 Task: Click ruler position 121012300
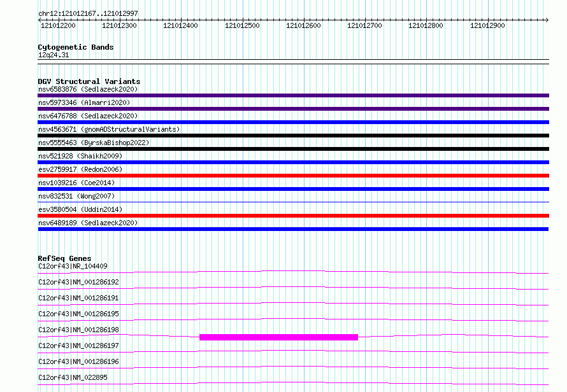(119, 25)
